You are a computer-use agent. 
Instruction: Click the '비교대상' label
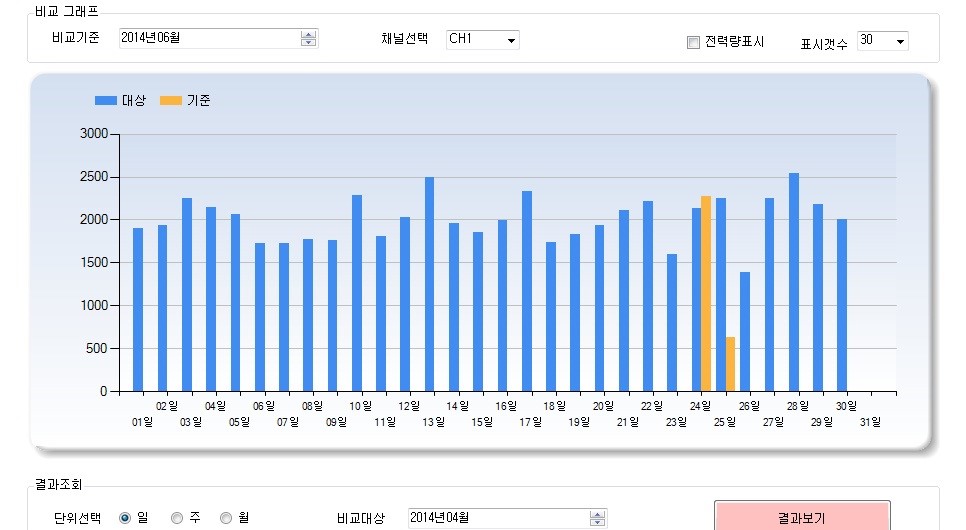tap(360, 518)
